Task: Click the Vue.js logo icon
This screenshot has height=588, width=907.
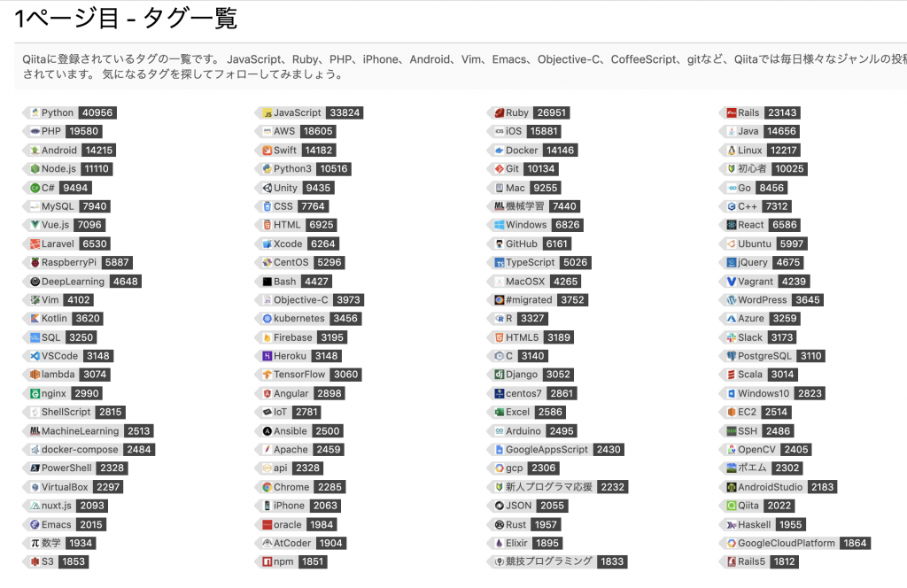Action: pos(35,225)
